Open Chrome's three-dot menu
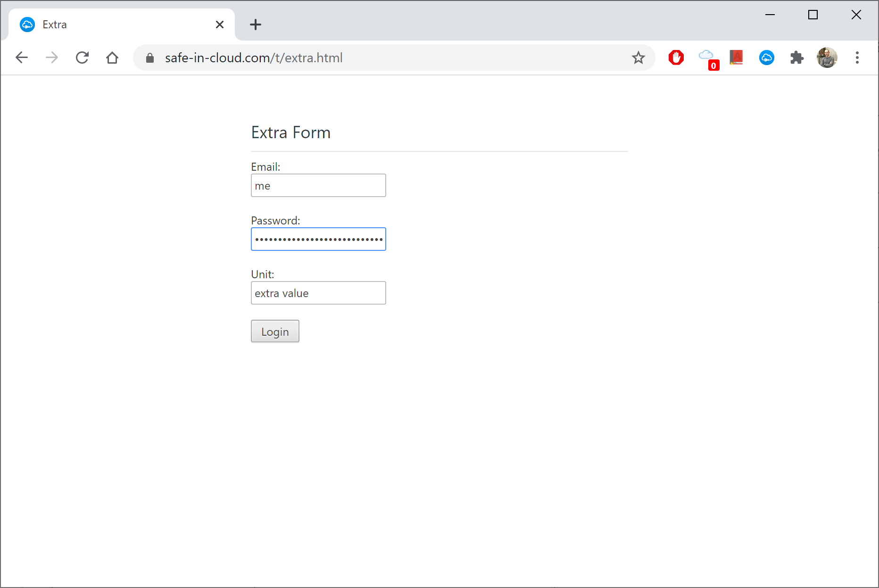The width and height of the screenshot is (879, 588). point(857,58)
